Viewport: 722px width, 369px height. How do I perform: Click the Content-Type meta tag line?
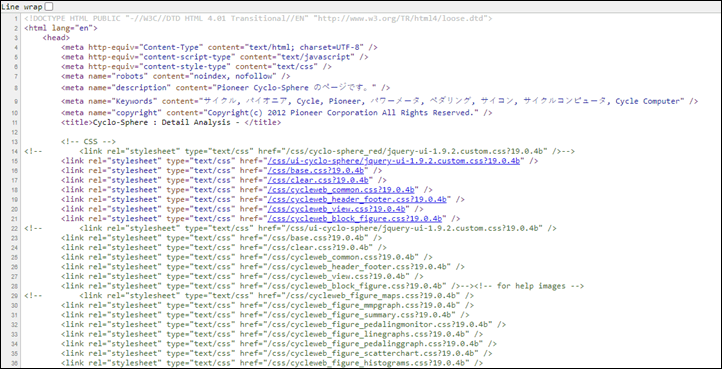tap(219, 47)
